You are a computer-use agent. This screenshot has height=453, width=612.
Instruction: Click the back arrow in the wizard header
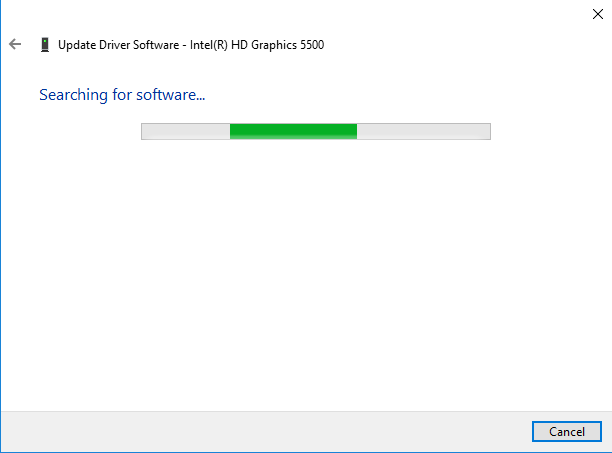15,45
